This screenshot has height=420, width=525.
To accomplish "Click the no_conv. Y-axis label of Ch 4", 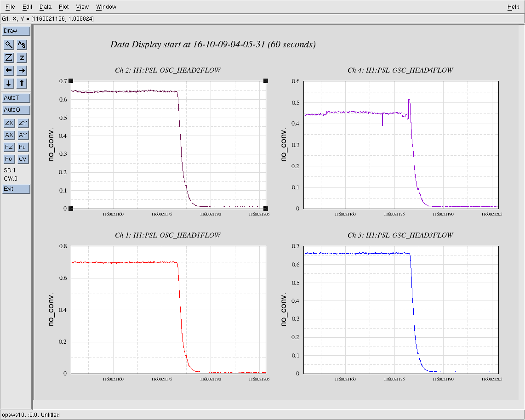I will point(284,145).
